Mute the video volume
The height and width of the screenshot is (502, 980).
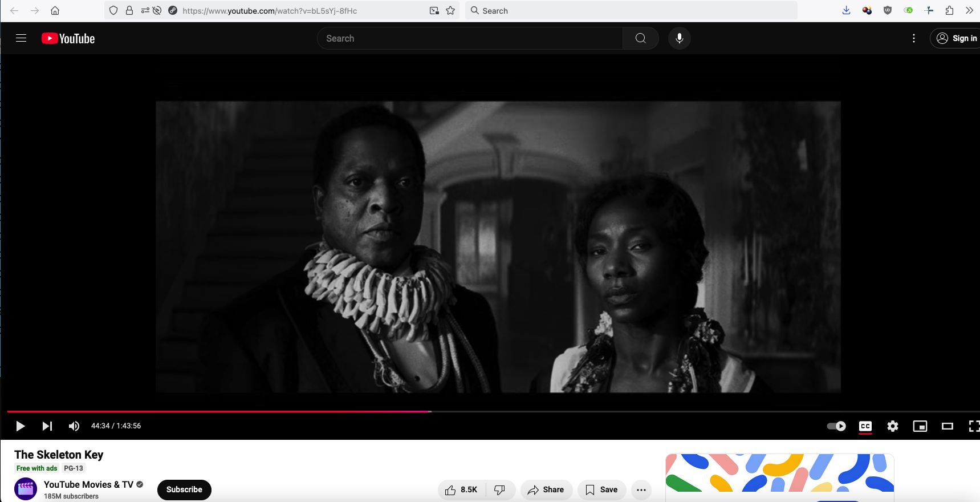pyautogui.click(x=74, y=426)
